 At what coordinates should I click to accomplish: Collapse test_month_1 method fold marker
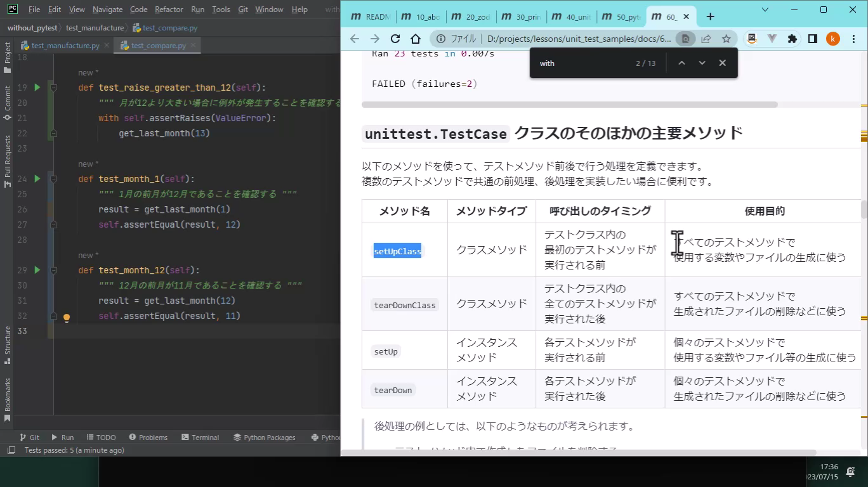[54, 179]
